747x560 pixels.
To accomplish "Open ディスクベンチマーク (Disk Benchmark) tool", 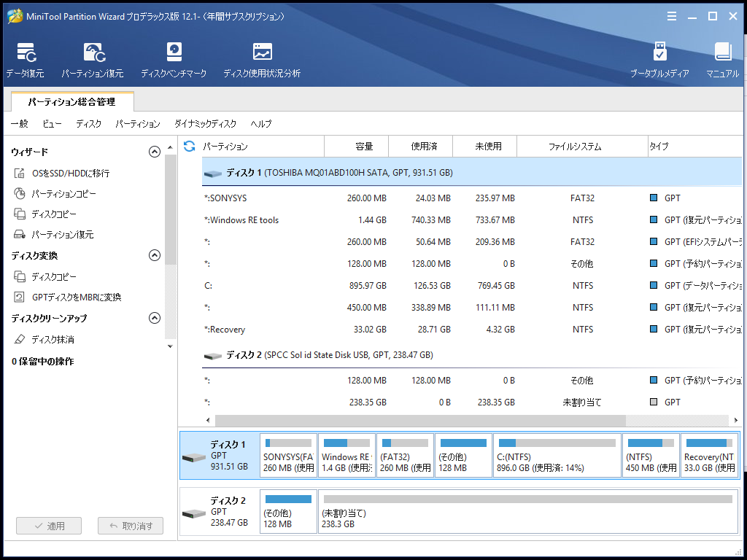I will coord(174,60).
